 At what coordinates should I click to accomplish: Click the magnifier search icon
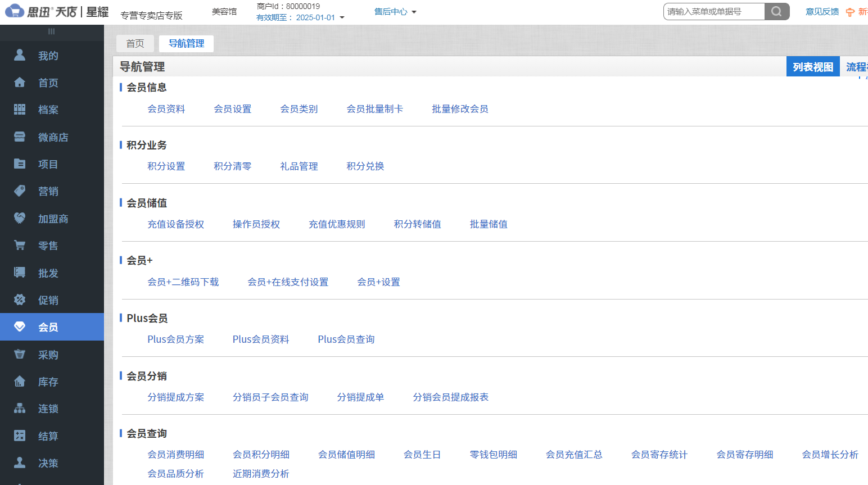(777, 11)
